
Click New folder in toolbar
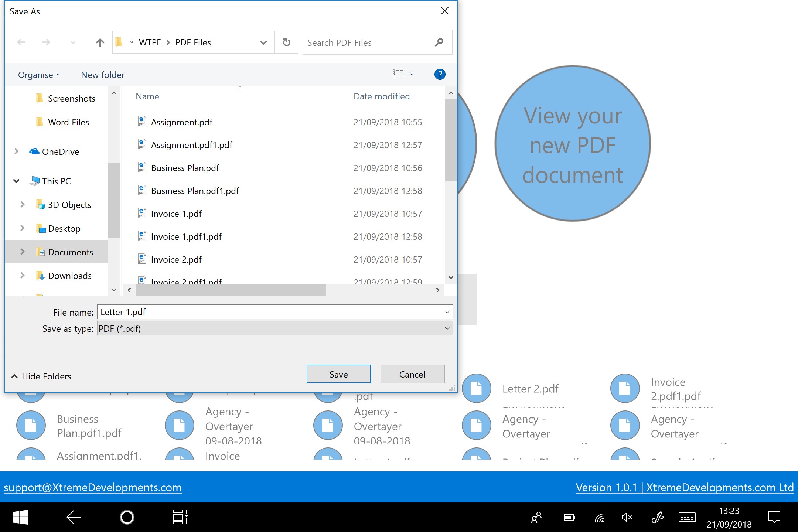click(x=103, y=75)
